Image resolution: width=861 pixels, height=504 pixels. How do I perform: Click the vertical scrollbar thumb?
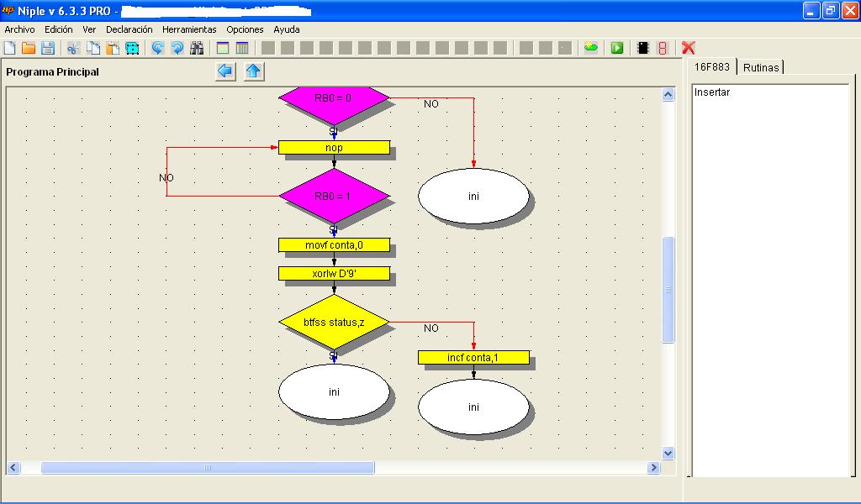click(668, 290)
